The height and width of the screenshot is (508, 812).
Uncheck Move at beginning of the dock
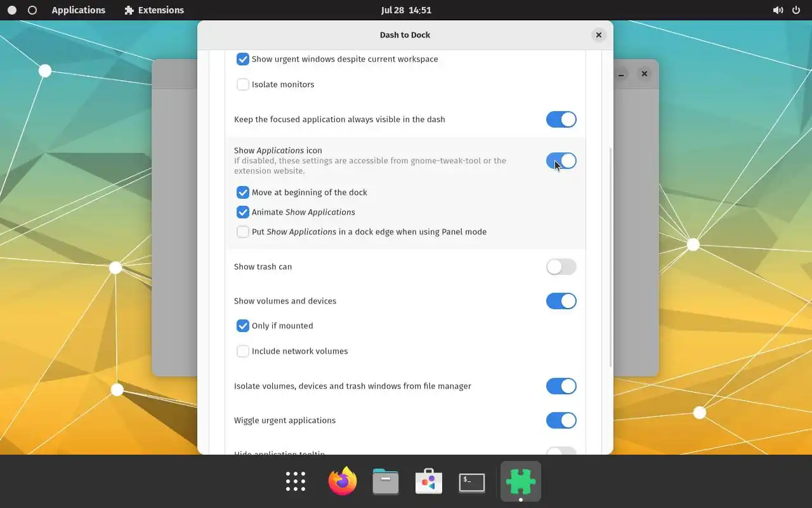point(242,192)
